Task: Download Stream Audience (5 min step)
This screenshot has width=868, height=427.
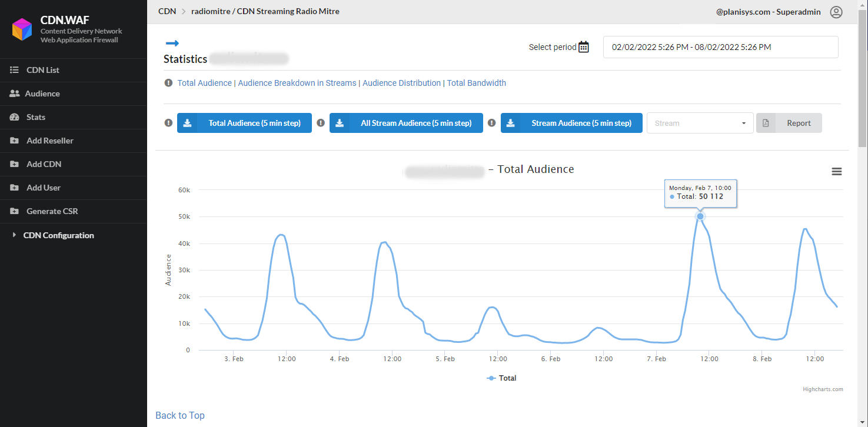Action: coord(571,123)
